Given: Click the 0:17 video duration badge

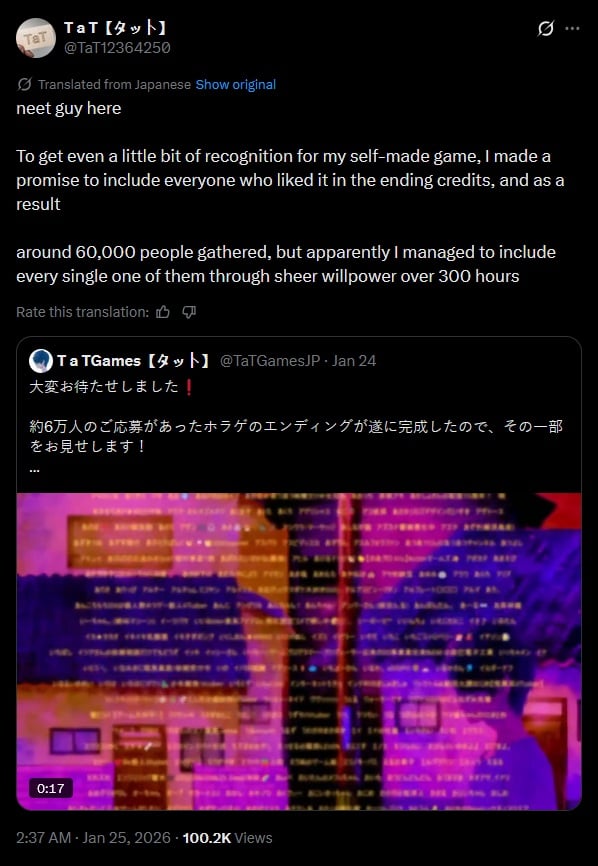Looking at the screenshot, I should click(51, 788).
